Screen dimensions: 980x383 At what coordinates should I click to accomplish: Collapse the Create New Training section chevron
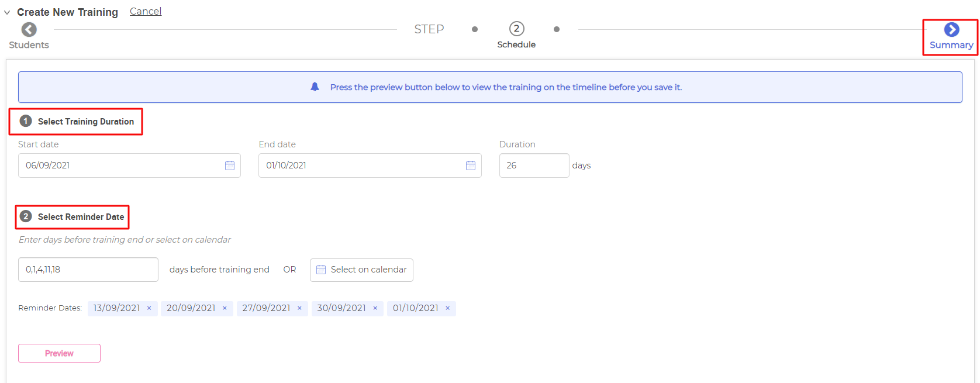tap(7, 12)
